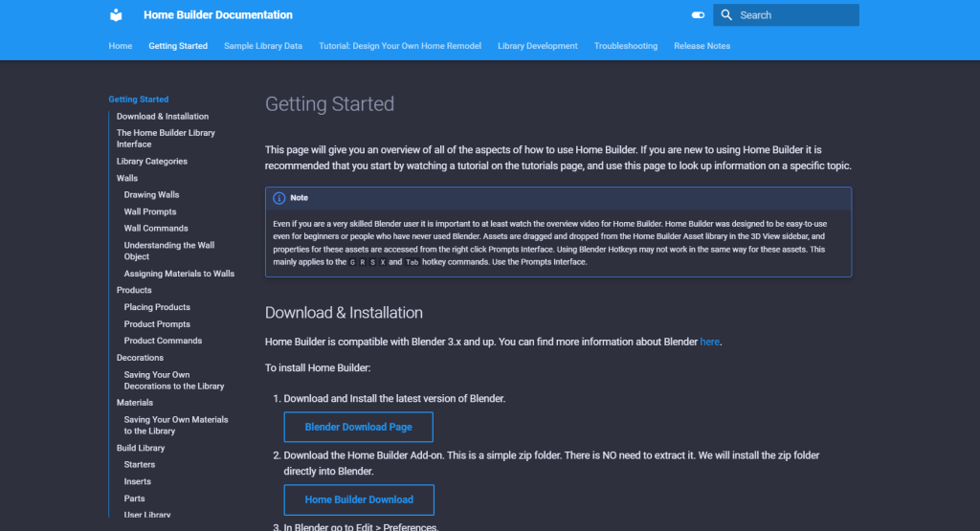980x531 pixels.
Task: Click the Home Builder Download button
Action: (x=359, y=499)
